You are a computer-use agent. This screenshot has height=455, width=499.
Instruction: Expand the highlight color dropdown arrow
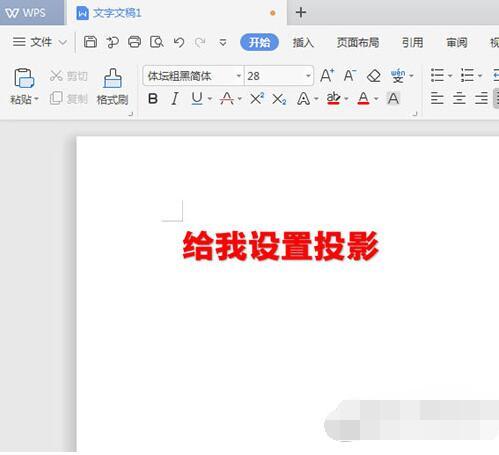(x=346, y=99)
